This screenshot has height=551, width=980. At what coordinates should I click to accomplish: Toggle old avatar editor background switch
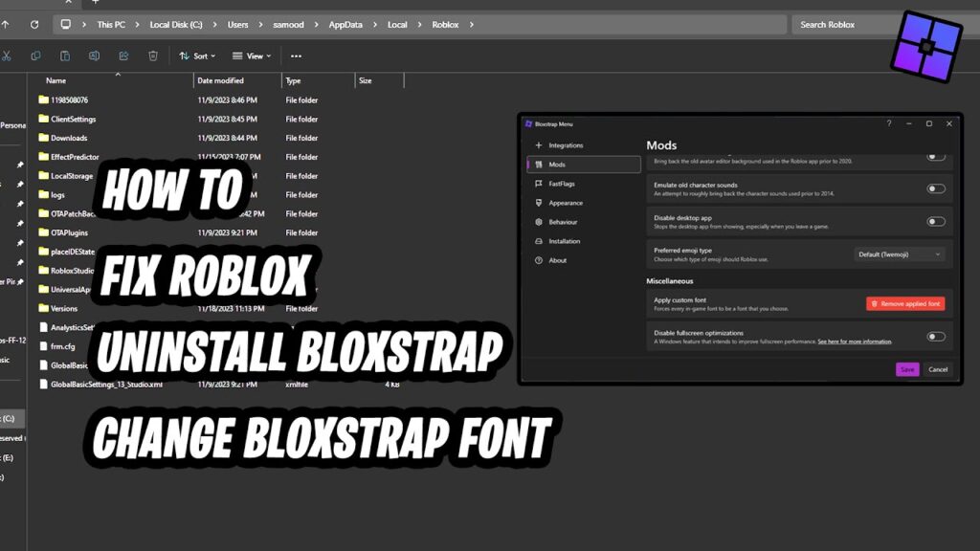936,157
